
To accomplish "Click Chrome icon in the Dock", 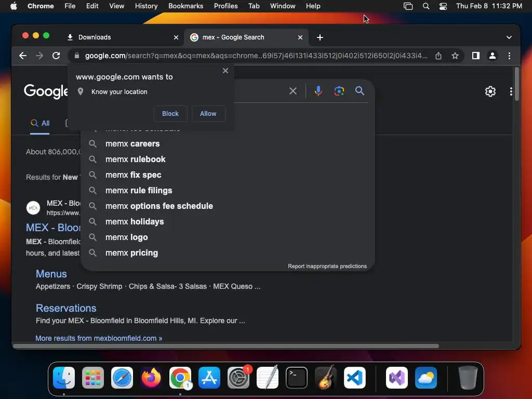I will 180,378.
